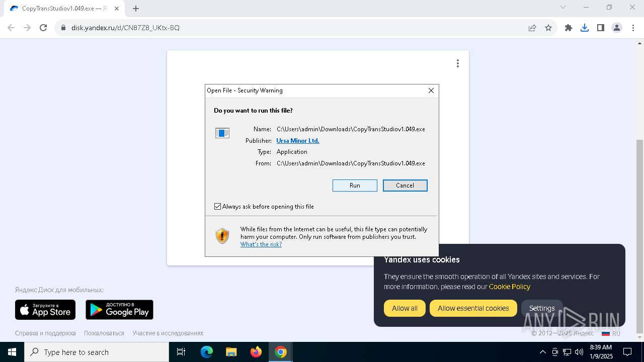Go forward in Chrome

click(x=27, y=28)
